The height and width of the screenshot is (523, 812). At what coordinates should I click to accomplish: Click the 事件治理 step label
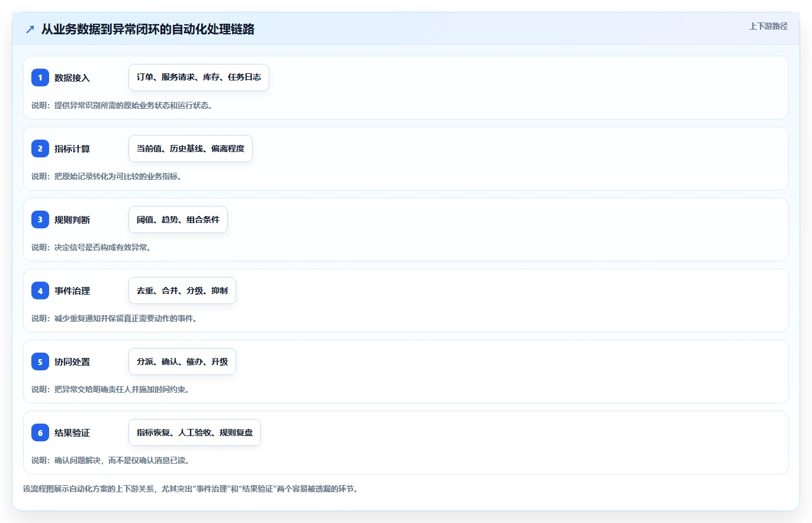[72, 290]
